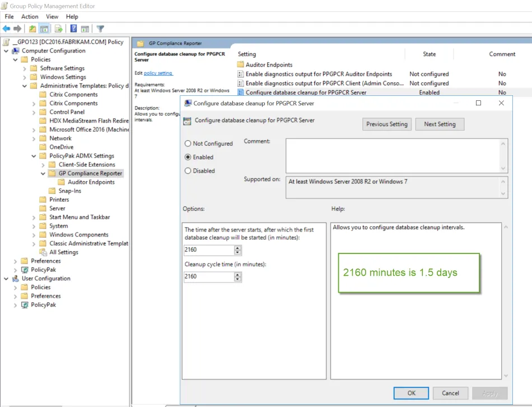Select Auditor Endpoints in the tree
This screenshot has width=532, height=407.
click(91, 182)
